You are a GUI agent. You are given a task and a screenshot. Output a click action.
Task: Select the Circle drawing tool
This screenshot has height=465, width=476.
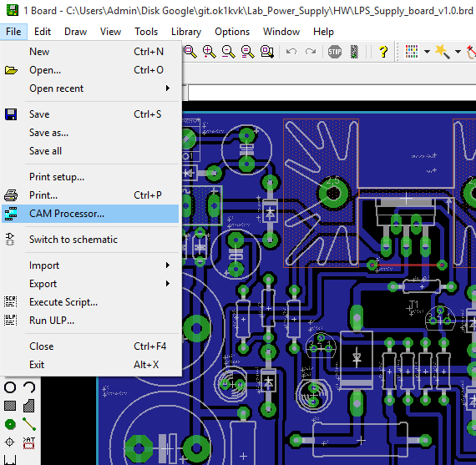(10, 387)
